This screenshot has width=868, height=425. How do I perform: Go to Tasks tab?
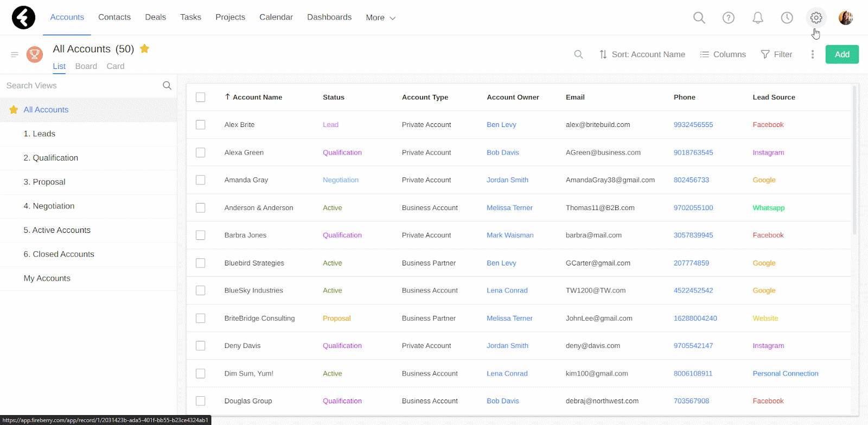(x=190, y=17)
